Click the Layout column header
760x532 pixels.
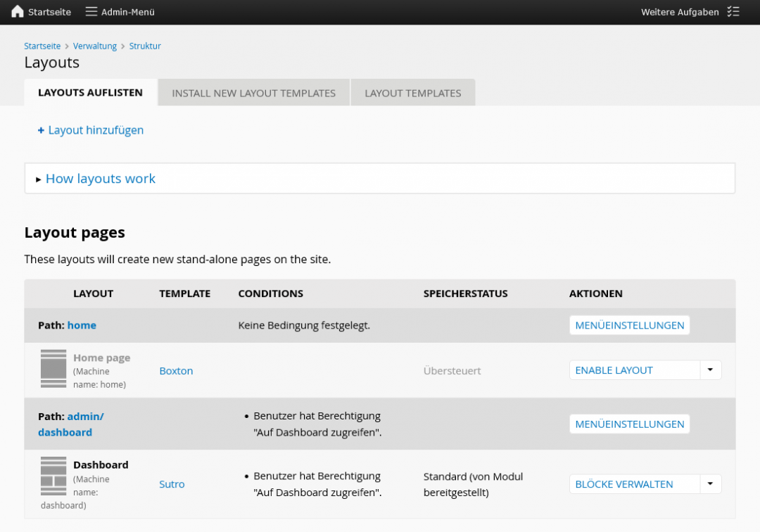(94, 293)
